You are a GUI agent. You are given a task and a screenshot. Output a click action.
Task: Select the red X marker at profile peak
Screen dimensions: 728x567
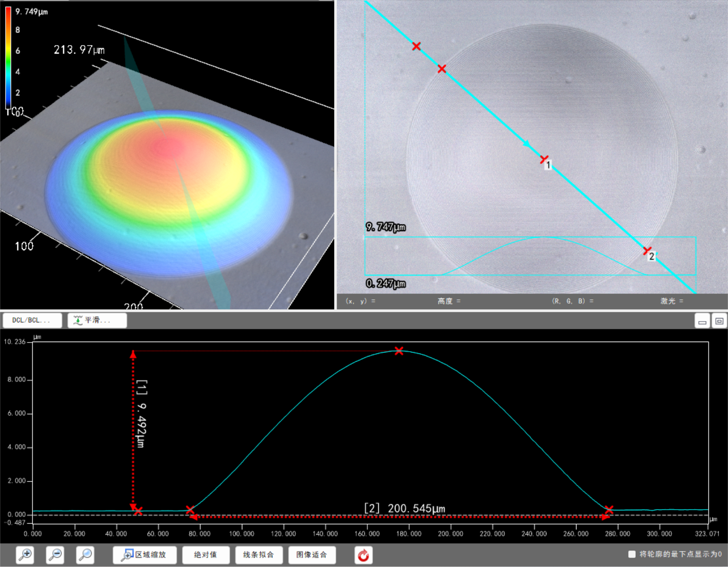399,351
